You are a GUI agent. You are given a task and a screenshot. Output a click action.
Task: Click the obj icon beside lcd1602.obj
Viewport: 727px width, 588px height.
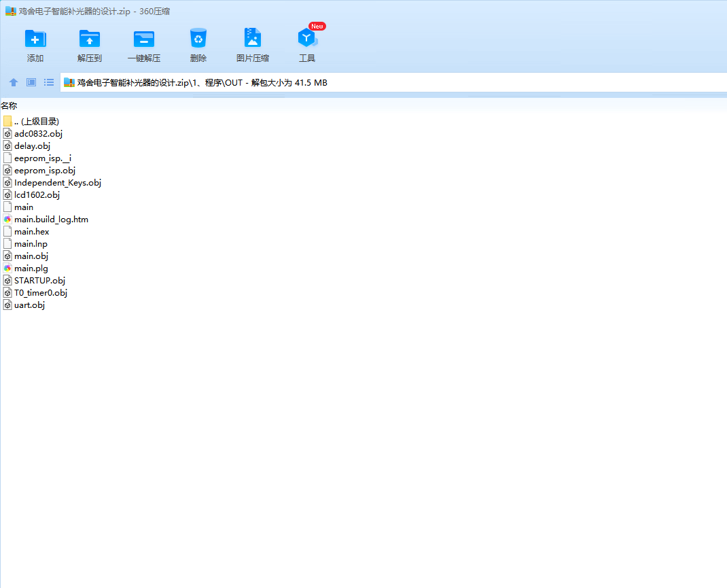[7, 195]
